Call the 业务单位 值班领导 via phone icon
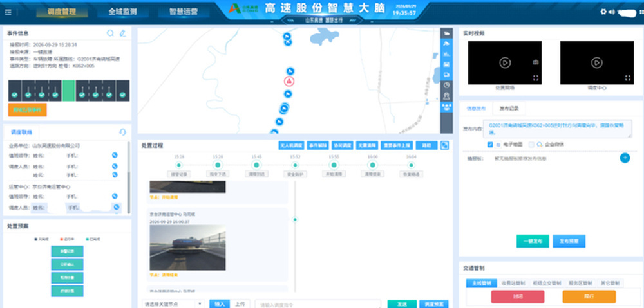This screenshot has height=308, width=644. tap(115, 155)
